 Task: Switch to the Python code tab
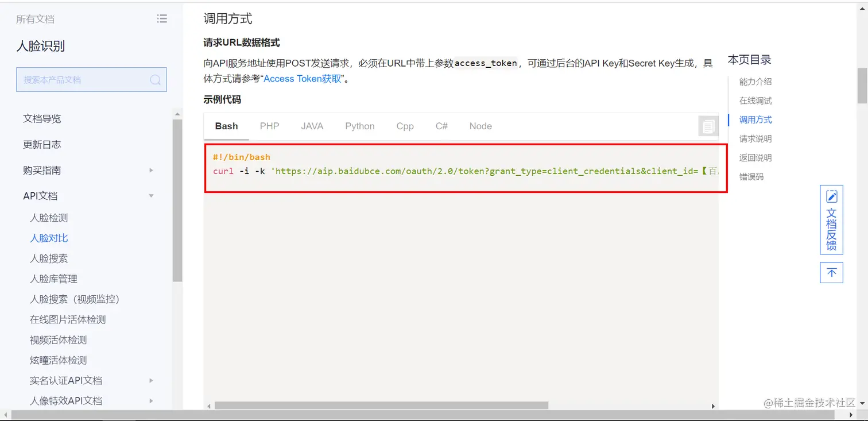pos(360,126)
